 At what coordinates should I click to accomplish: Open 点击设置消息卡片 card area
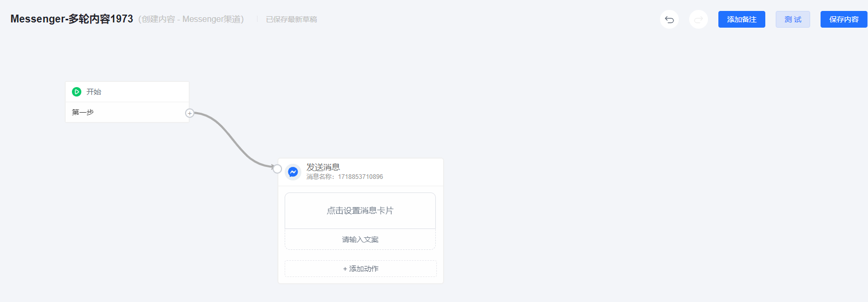point(360,211)
